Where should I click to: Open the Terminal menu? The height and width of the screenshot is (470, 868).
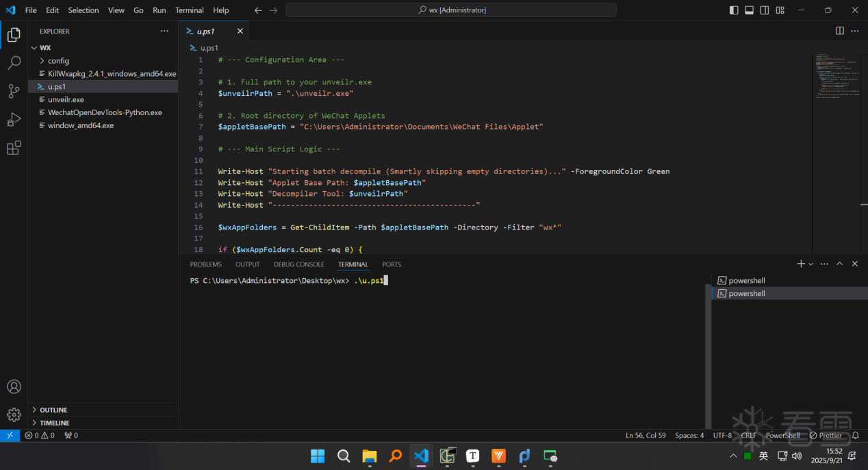tap(190, 10)
